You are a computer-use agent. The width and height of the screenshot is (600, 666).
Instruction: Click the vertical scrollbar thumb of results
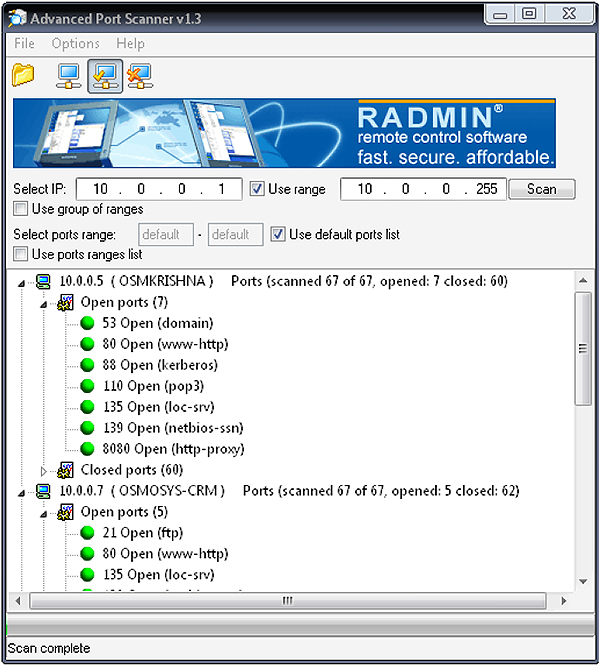coord(583,348)
